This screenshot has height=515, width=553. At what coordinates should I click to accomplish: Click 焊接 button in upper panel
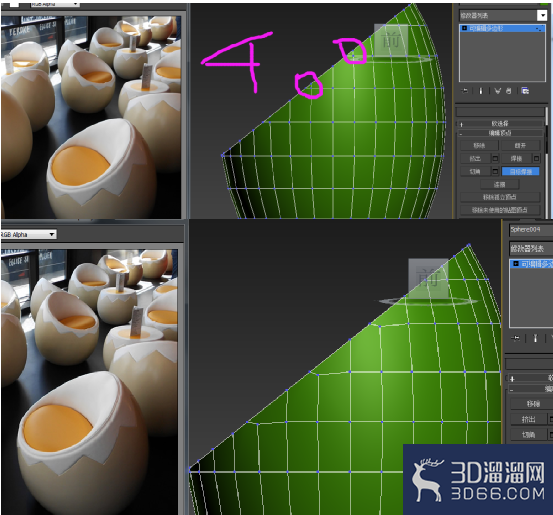(516, 158)
